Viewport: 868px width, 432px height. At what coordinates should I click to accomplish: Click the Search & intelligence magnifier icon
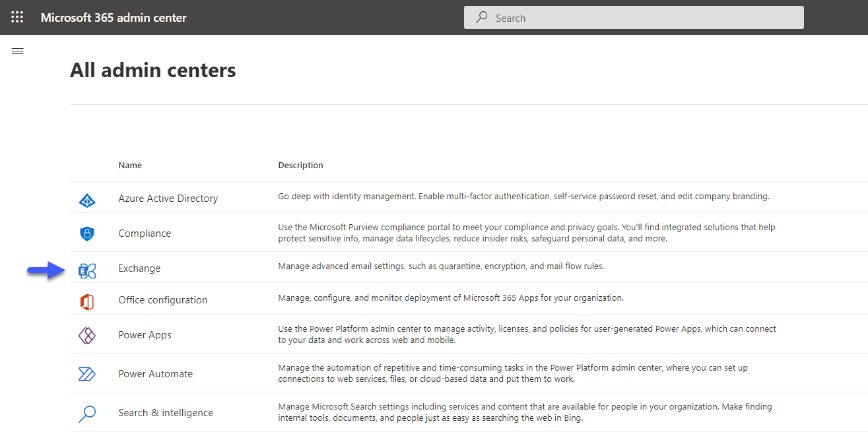pyautogui.click(x=87, y=414)
